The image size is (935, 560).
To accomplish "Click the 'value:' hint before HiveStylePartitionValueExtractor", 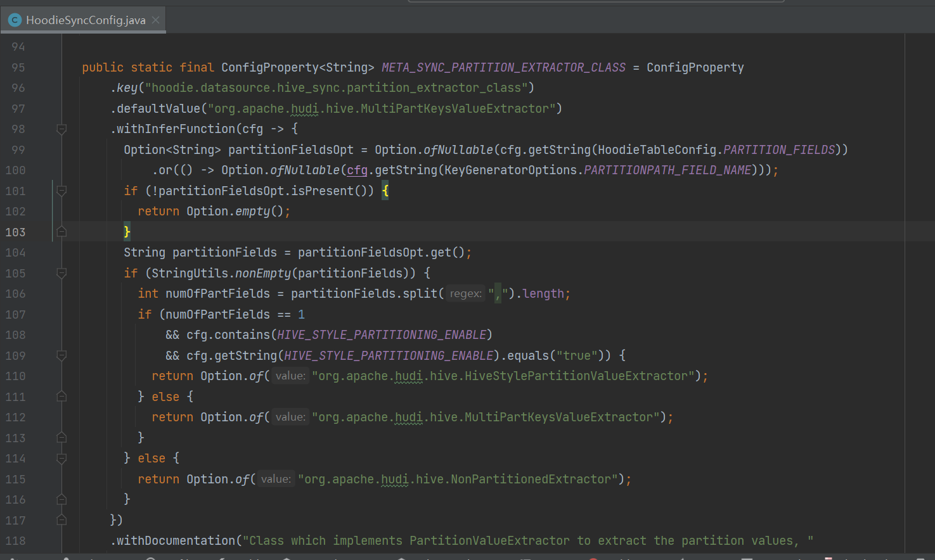I will pyautogui.click(x=290, y=376).
